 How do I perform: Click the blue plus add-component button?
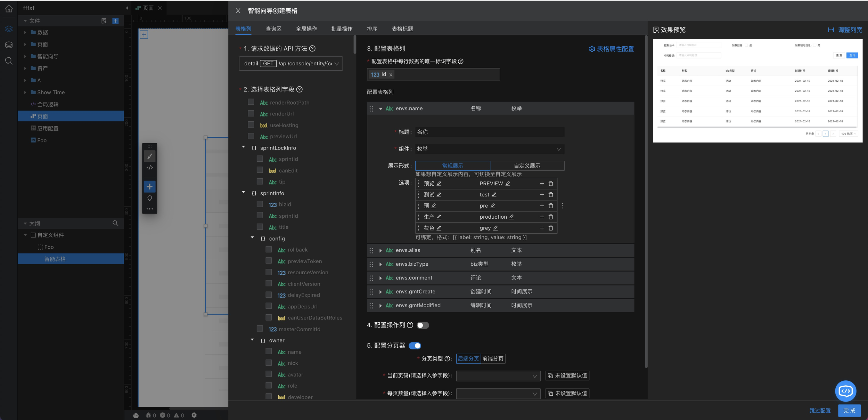tap(150, 187)
